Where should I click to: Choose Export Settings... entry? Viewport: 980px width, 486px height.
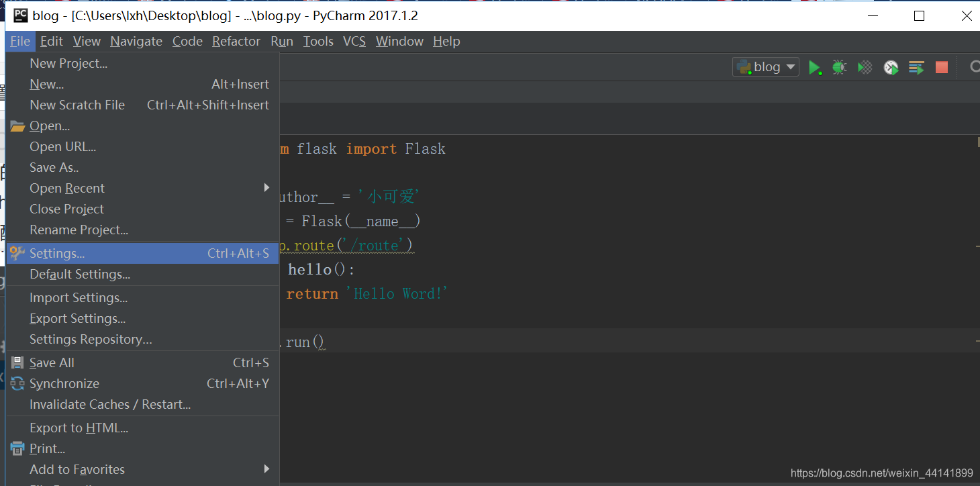coord(142,318)
